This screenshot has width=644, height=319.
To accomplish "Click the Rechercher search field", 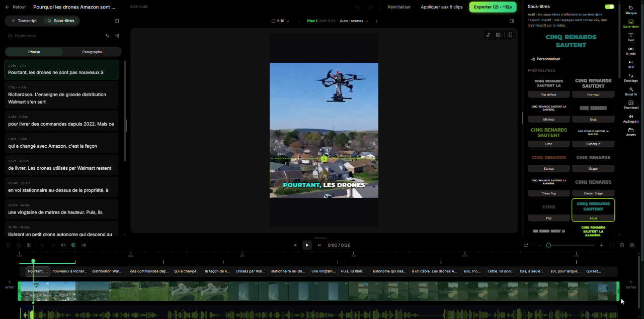I will (55, 36).
